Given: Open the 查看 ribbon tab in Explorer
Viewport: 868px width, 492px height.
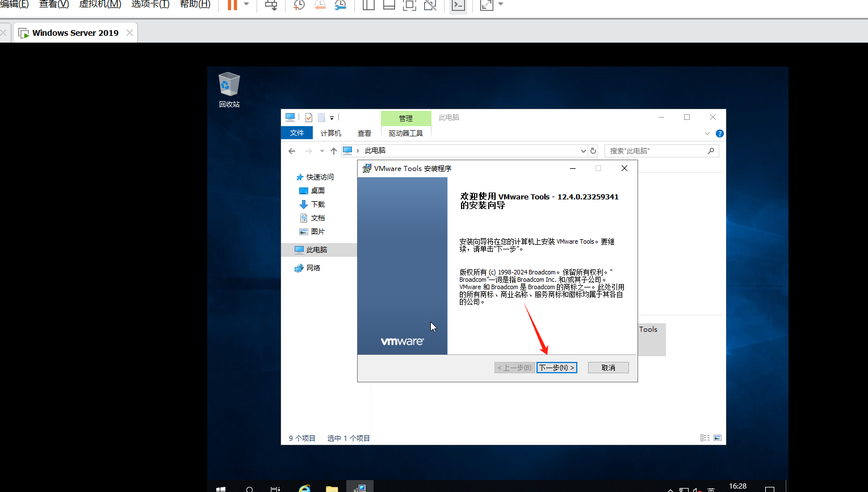Looking at the screenshot, I should tap(364, 133).
